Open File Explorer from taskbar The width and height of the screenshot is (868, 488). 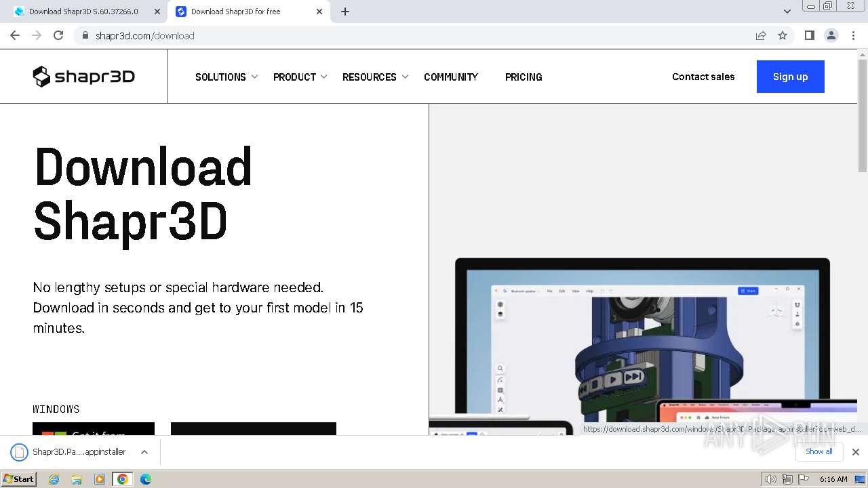coord(77,479)
